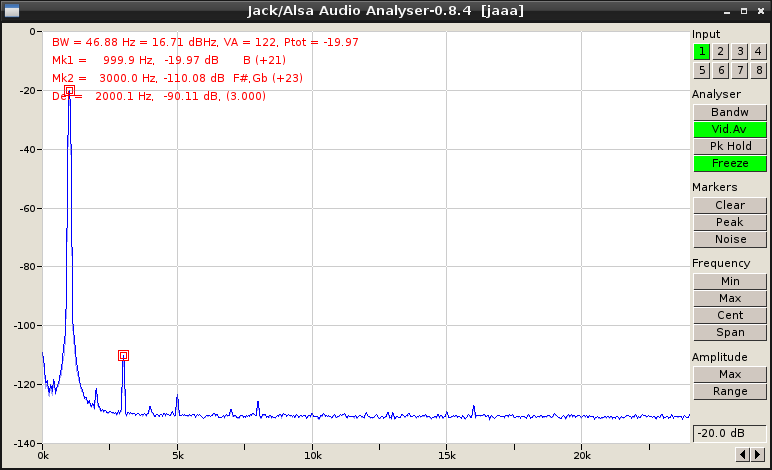Viewport: 772px width, 470px height.
Task: Select input channel 8
Action: (758, 70)
